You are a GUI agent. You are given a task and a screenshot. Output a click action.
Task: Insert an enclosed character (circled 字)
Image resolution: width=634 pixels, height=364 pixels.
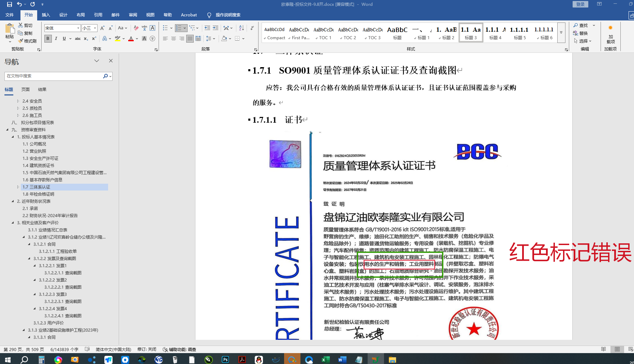(152, 39)
